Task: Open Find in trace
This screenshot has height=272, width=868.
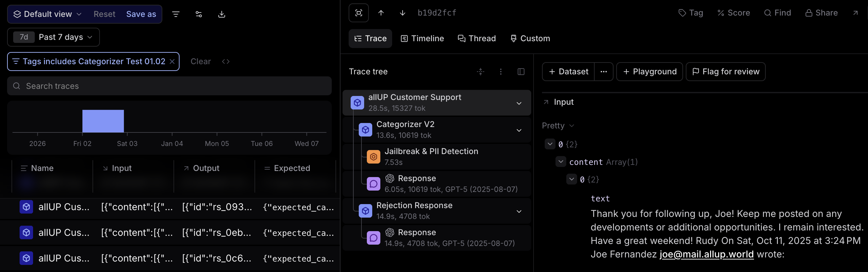Action: click(x=778, y=13)
